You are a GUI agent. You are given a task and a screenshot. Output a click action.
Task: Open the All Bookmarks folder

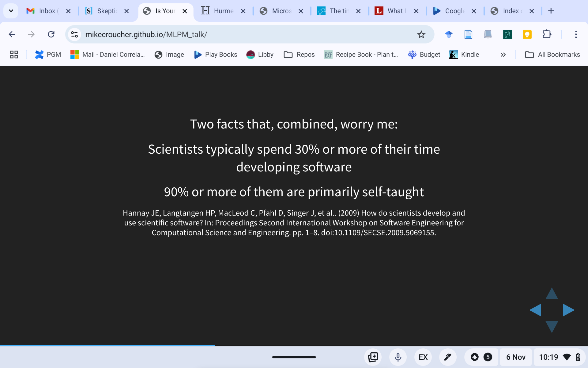[x=552, y=55]
